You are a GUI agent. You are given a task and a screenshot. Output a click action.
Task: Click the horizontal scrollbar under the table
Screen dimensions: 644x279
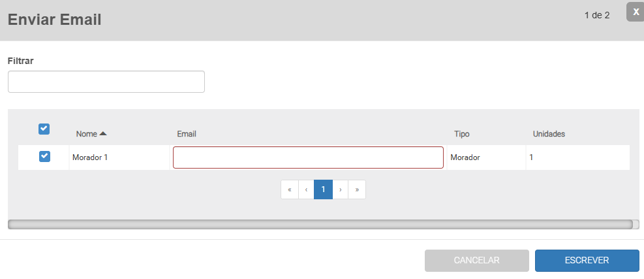[320, 224]
